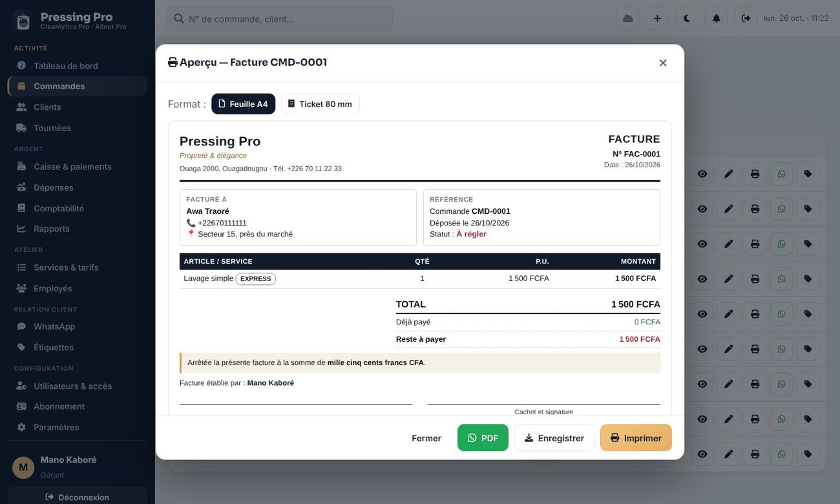The height and width of the screenshot is (504, 840).
Task: Click the Caisse & paiements cash icon
Action: (x=21, y=166)
